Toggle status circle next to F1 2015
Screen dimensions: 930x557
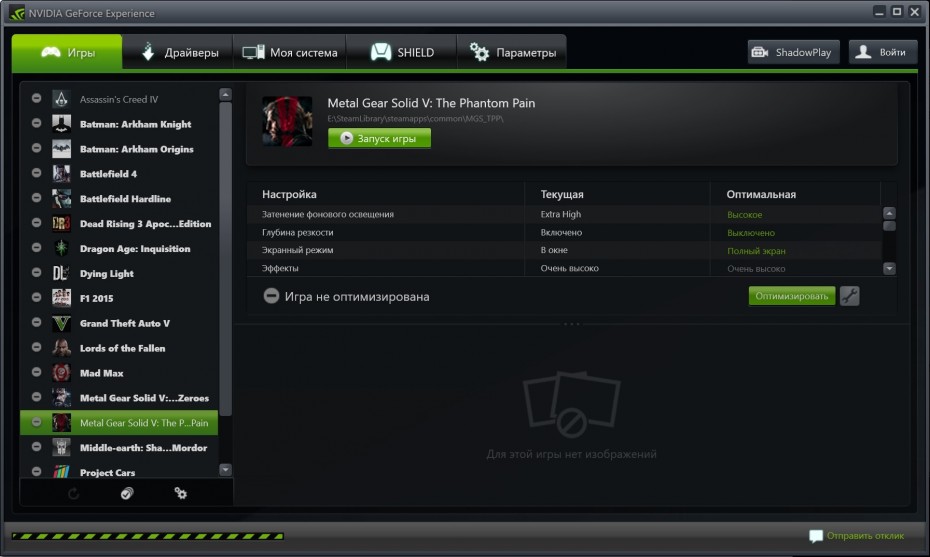point(37,298)
